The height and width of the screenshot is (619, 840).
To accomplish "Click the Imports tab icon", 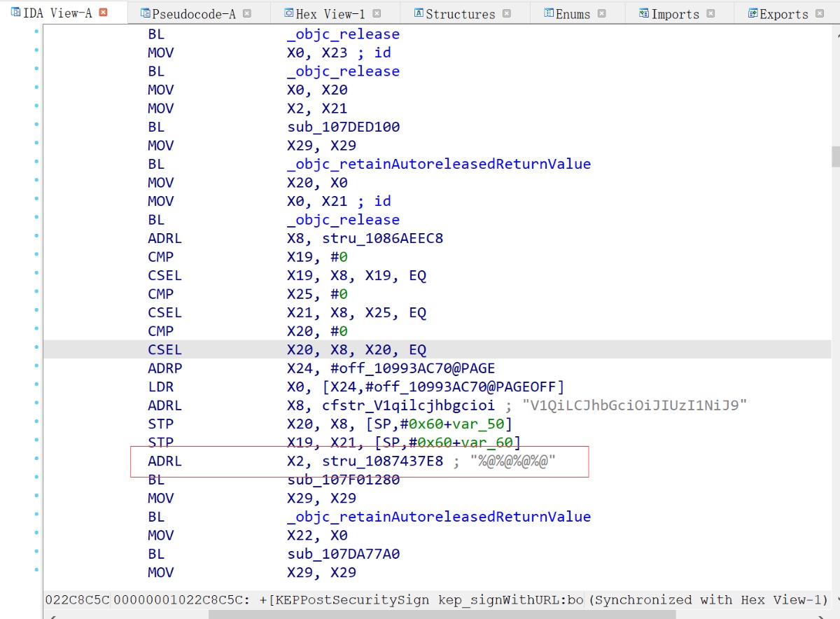I will tap(643, 13).
